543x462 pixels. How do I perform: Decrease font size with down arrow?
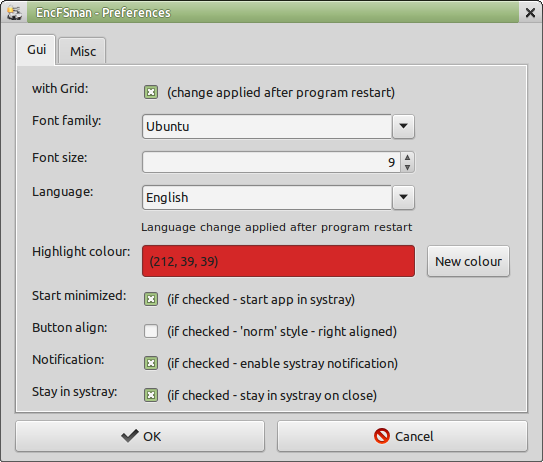407,167
